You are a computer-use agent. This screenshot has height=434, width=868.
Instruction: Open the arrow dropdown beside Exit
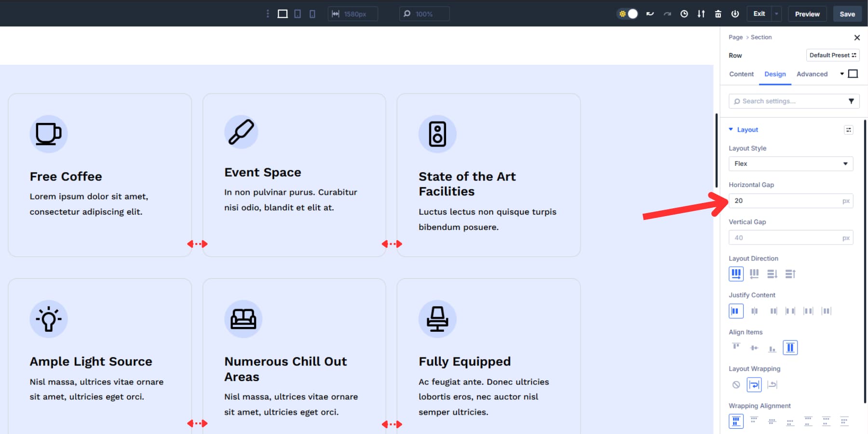click(x=776, y=14)
